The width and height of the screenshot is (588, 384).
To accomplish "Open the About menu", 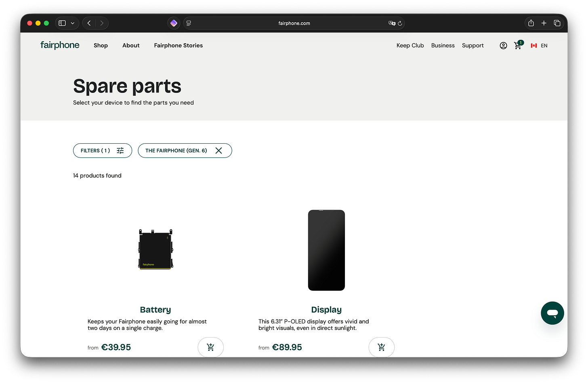I will (x=131, y=46).
